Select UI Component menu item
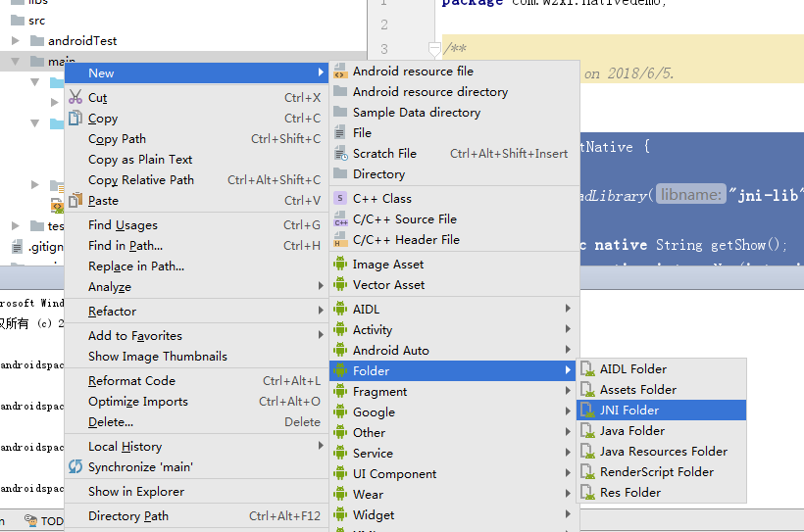Viewport: 804px width, 532px height. pyautogui.click(x=454, y=473)
